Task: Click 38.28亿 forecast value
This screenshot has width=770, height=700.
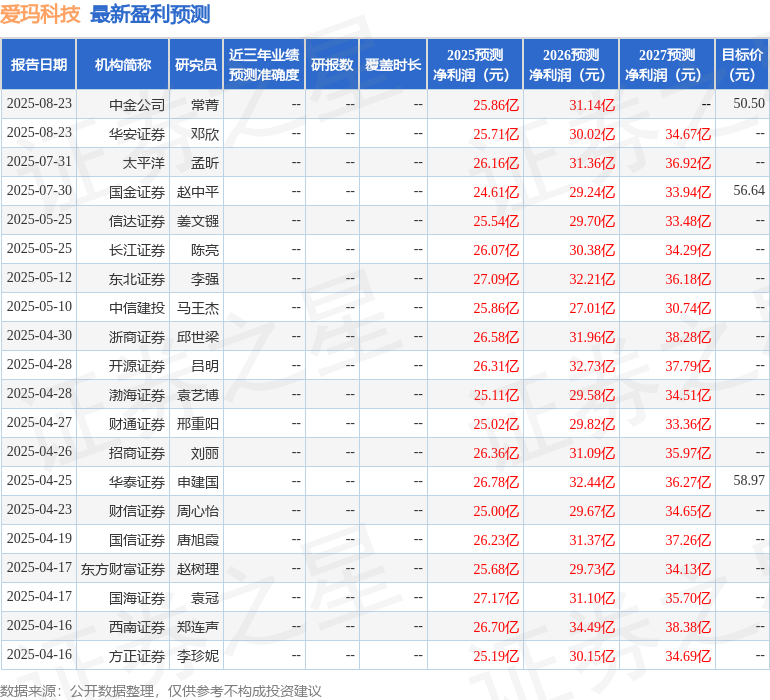Action: pyautogui.click(x=688, y=336)
